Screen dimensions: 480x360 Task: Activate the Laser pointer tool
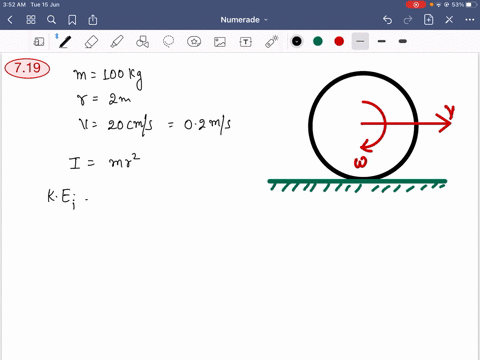click(272, 42)
